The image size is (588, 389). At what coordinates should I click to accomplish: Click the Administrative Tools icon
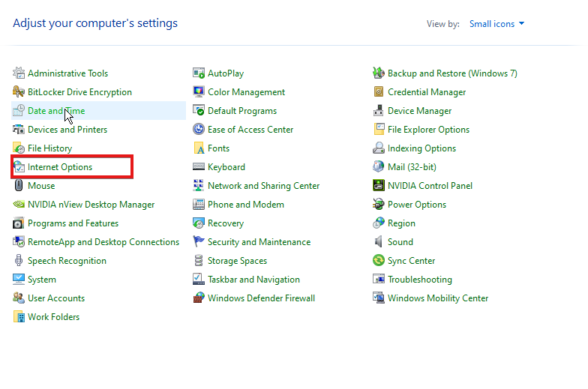[x=18, y=73]
